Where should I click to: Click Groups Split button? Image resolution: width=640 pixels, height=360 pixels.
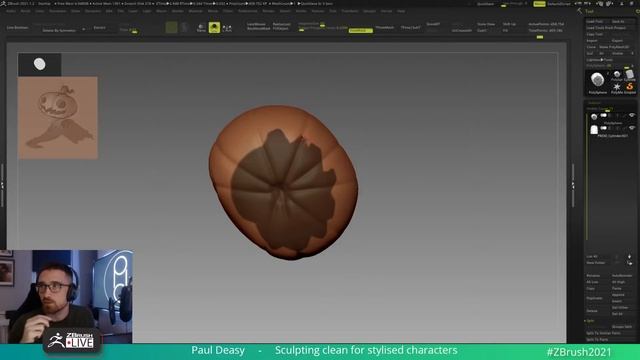pos(622,327)
